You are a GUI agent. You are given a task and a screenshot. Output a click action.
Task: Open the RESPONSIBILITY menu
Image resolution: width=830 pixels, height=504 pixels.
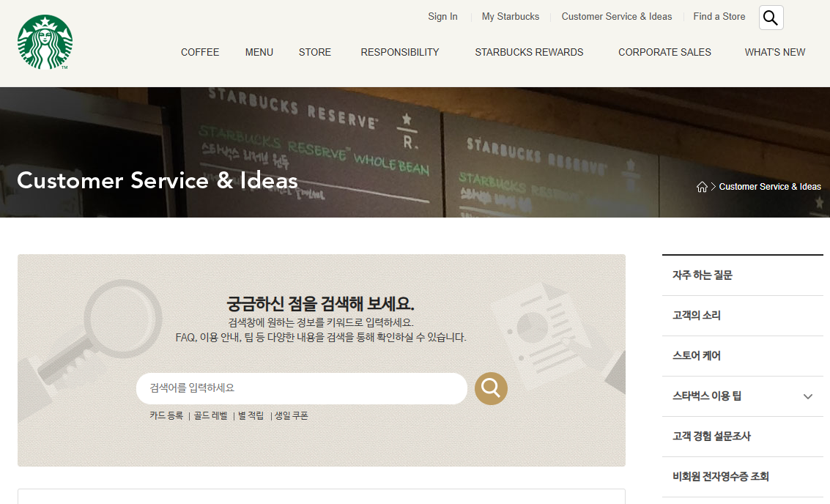pyautogui.click(x=400, y=53)
